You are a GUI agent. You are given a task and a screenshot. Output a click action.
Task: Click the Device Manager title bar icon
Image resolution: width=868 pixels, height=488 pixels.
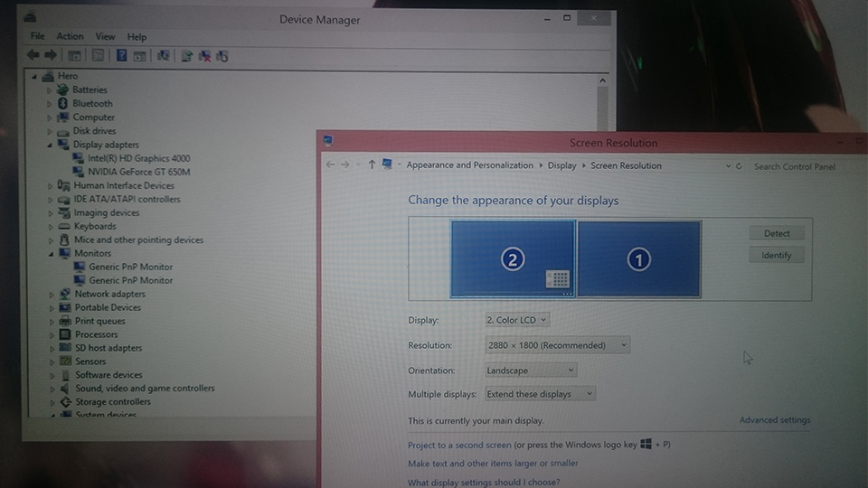click(x=30, y=17)
